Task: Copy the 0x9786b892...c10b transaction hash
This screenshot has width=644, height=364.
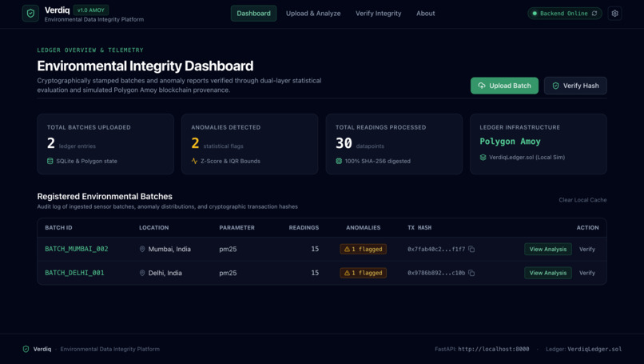Action: point(471,273)
